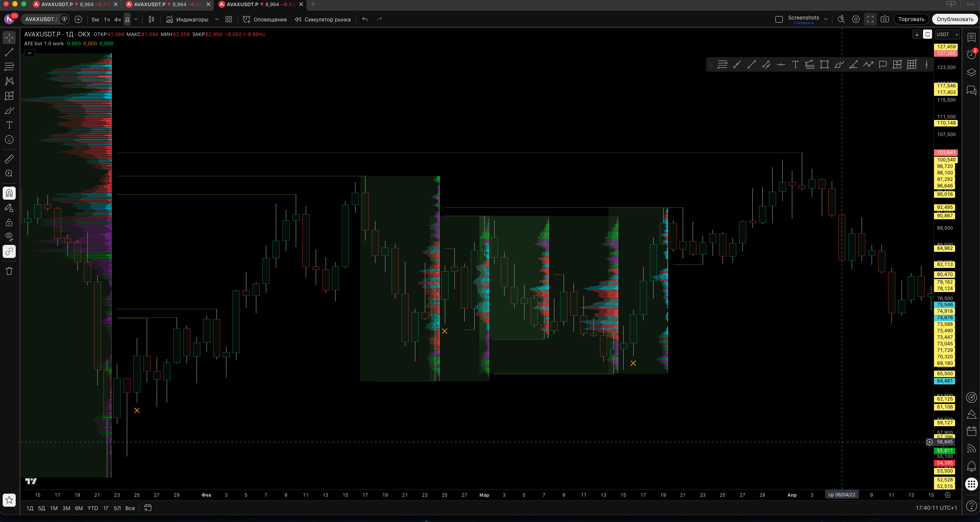This screenshot has width=980, height=522.
Task: Toggle Magnet mode in left sidebar
Action: (9, 193)
